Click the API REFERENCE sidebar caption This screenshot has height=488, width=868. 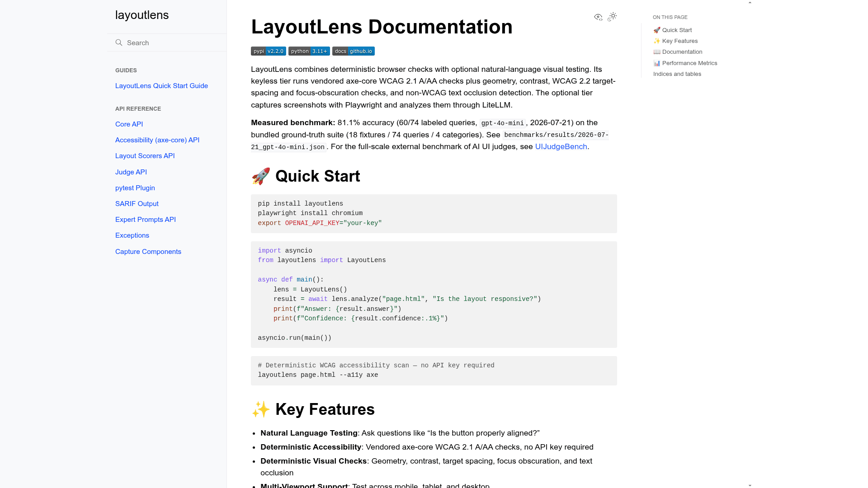coord(138,109)
